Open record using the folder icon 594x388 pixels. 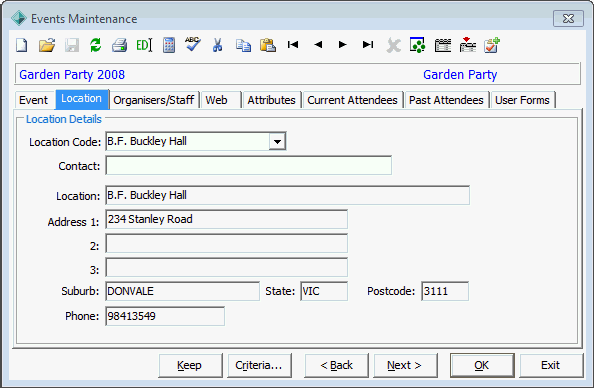coord(47,45)
